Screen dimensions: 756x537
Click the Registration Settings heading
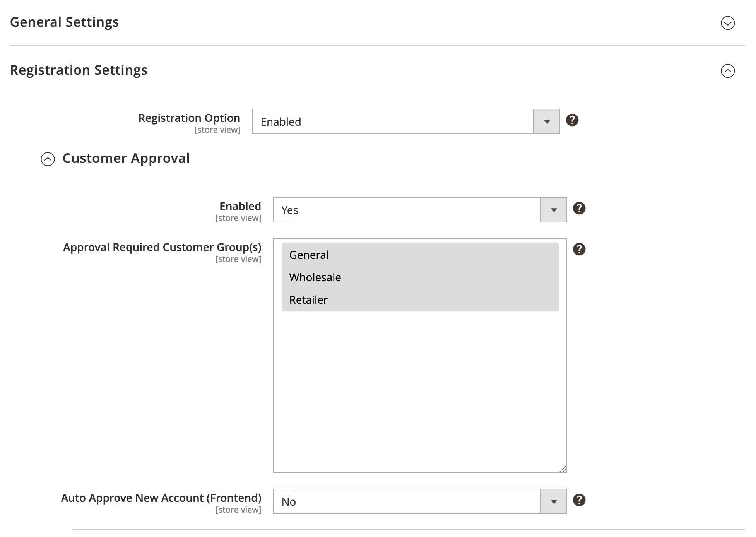79,70
